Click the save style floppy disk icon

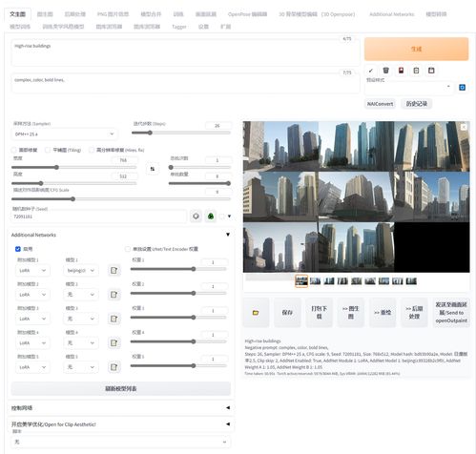(431, 71)
